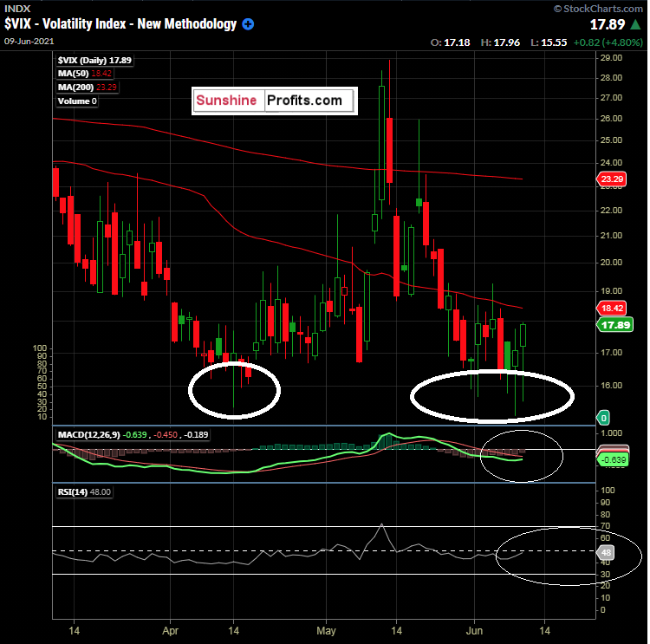
Task: Click the 16.00 price axis label
Action: point(611,385)
